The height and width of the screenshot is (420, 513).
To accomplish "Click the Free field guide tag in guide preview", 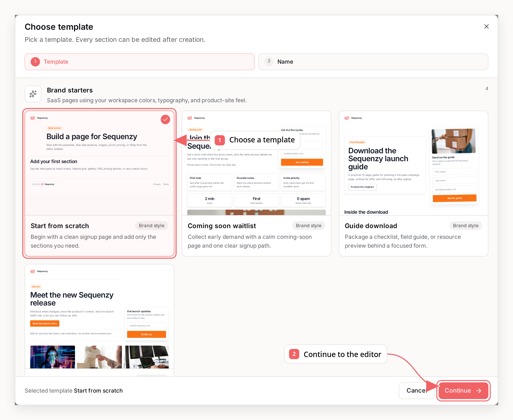I will (x=357, y=142).
